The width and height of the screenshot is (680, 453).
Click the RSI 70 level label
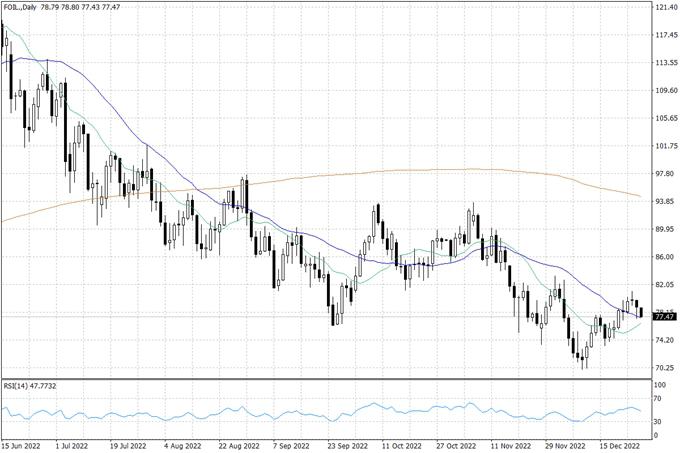(x=658, y=399)
